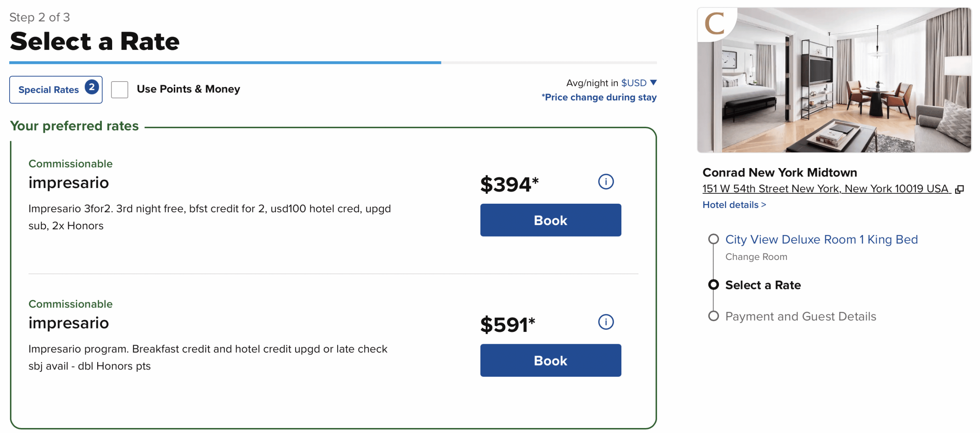Click the Change Room link
This screenshot has height=433, width=980.
pos(756,257)
